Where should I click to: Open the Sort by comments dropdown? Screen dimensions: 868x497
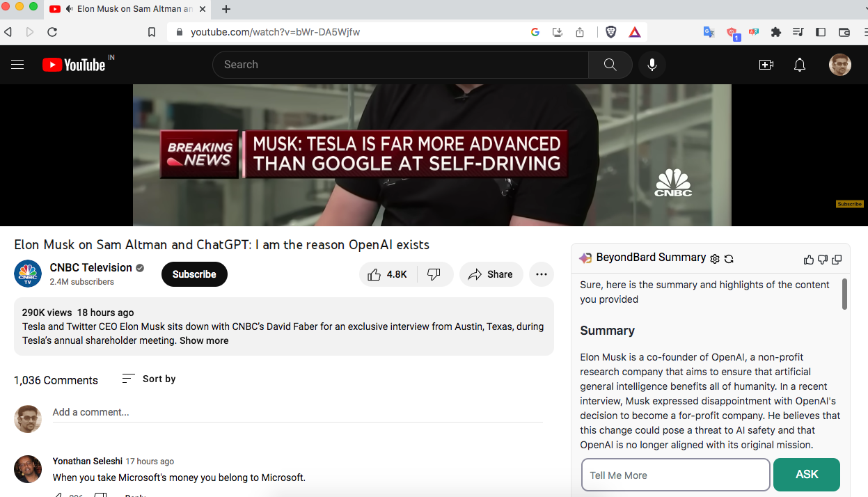149,379
